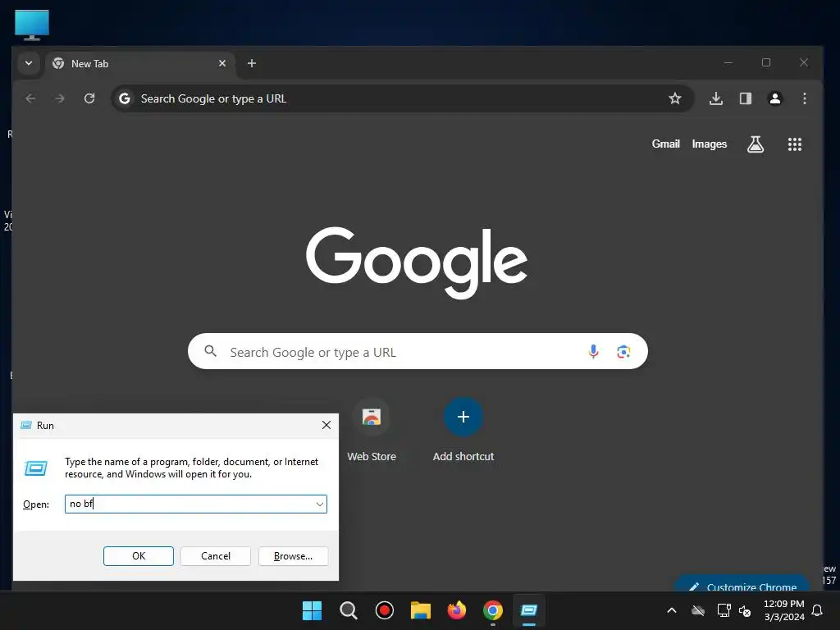Screen dimensions: 840x630
Task: Click the Google site info icon in address bar
Action: tap(125, 98)
